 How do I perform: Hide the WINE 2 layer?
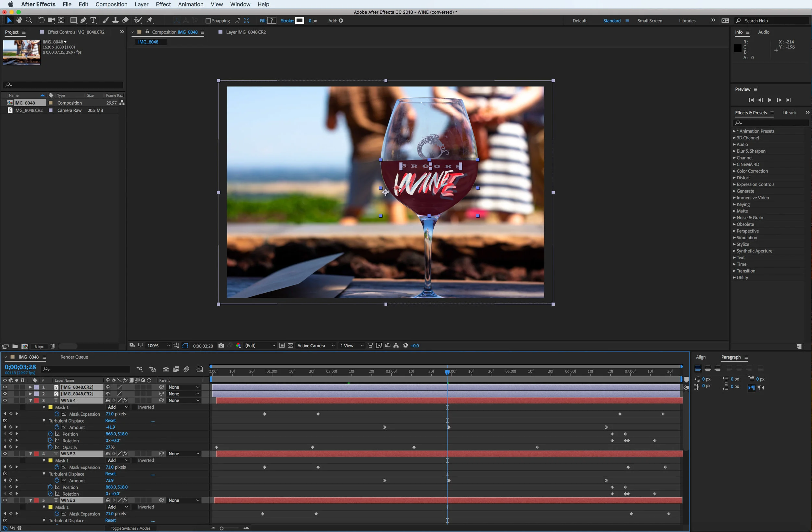[x=5, y=500]
